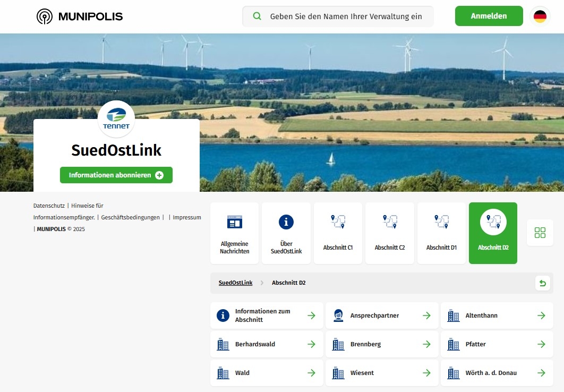Click arrow on Informationen zum Abschnitt row
This screenshot has width=564, height=392.
(x=312, y=316)
